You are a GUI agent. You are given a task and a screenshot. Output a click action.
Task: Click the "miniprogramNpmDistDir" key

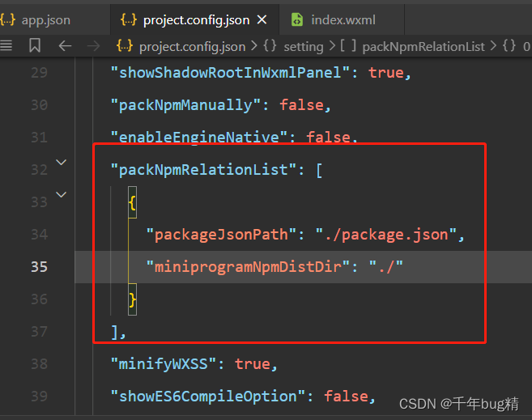pos(248,267)
